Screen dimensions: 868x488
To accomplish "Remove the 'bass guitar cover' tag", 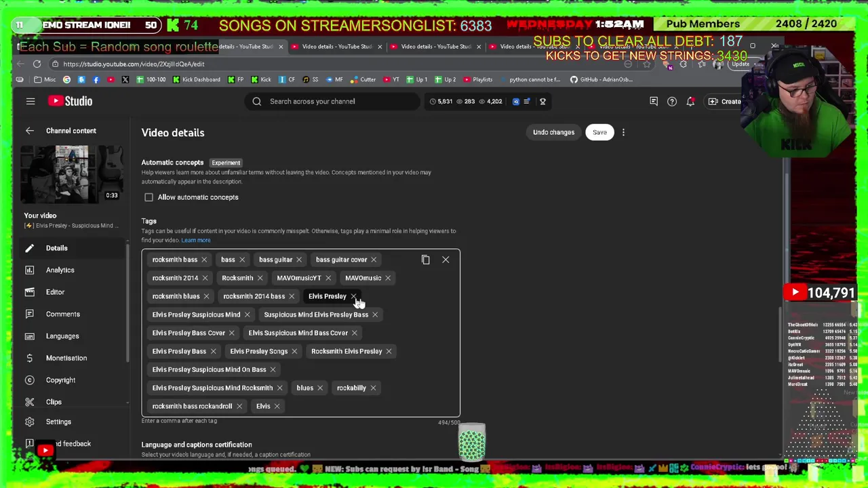I will click(x=374, y=260).
